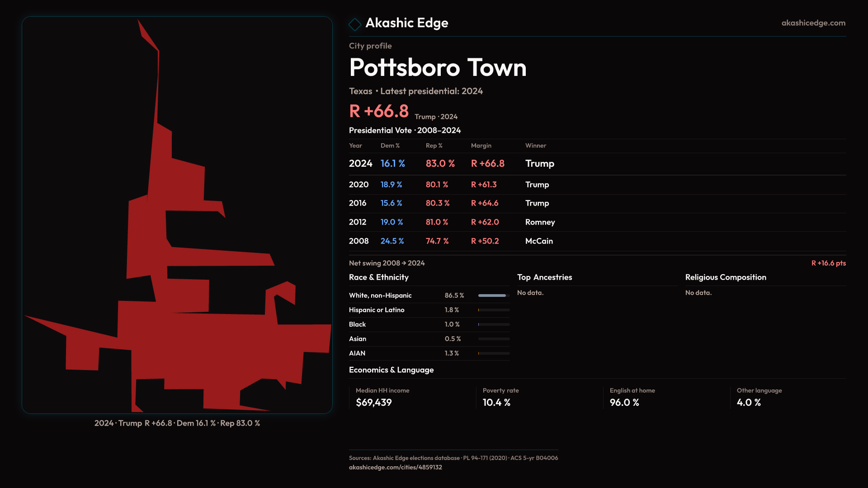The height and width of the screenshot is (488, 868).
Task: Open the akashicedge.com link in header
Action: coord(813,23)
